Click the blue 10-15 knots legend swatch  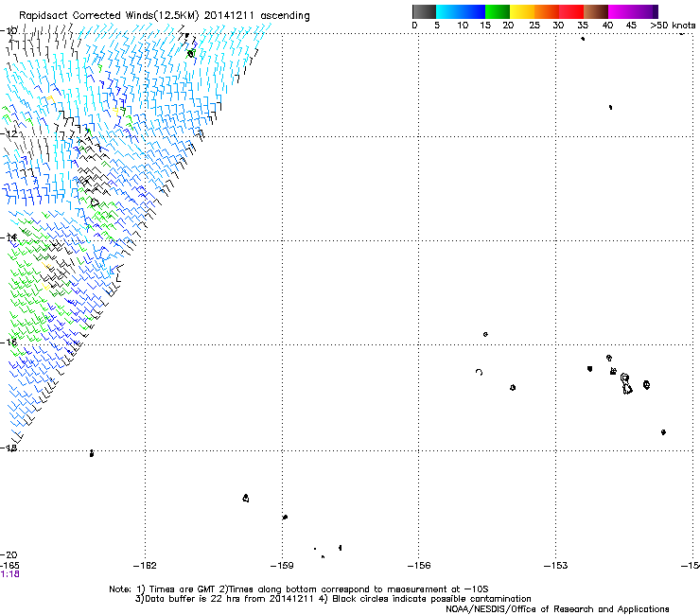(473, 11)
